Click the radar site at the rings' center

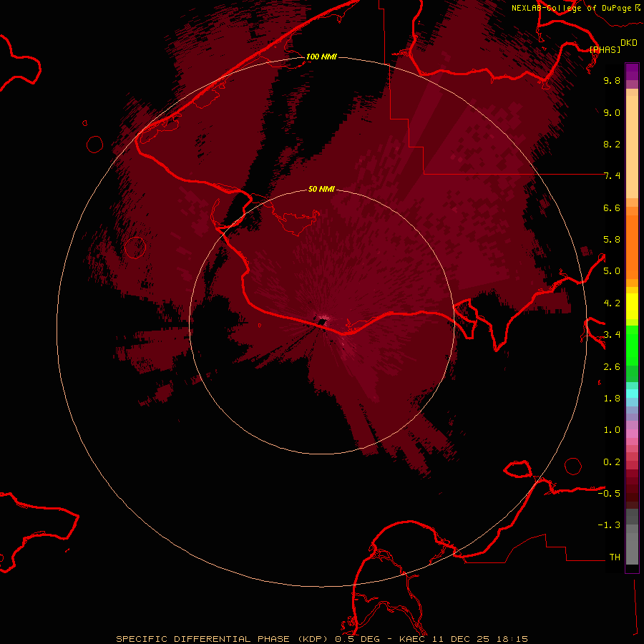click(321, 321)
